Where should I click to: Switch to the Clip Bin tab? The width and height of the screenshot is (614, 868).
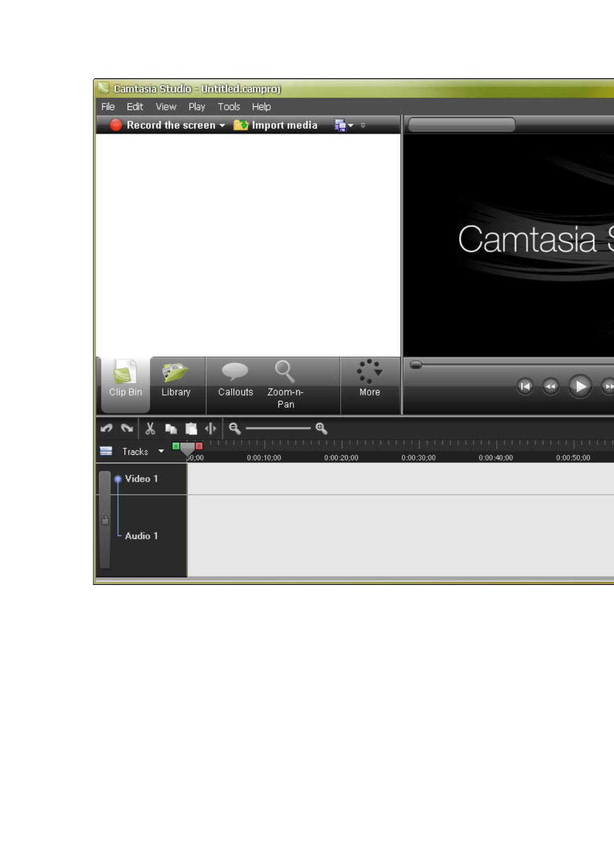point(126,385)
